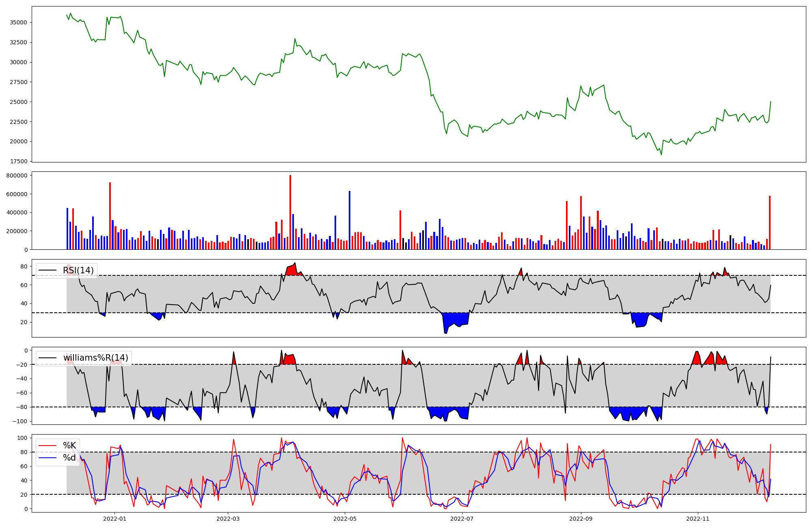The height and width of the screenshot is (528, 812).
Task: Click the last red volume bar at right
Action: [x=769, y=223]
